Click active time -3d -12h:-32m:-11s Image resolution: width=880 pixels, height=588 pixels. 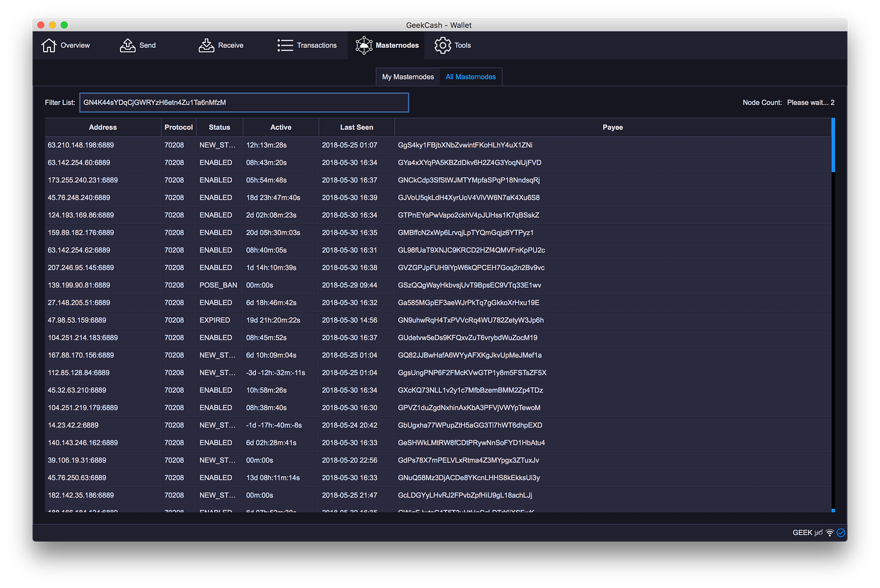point(276,373)
